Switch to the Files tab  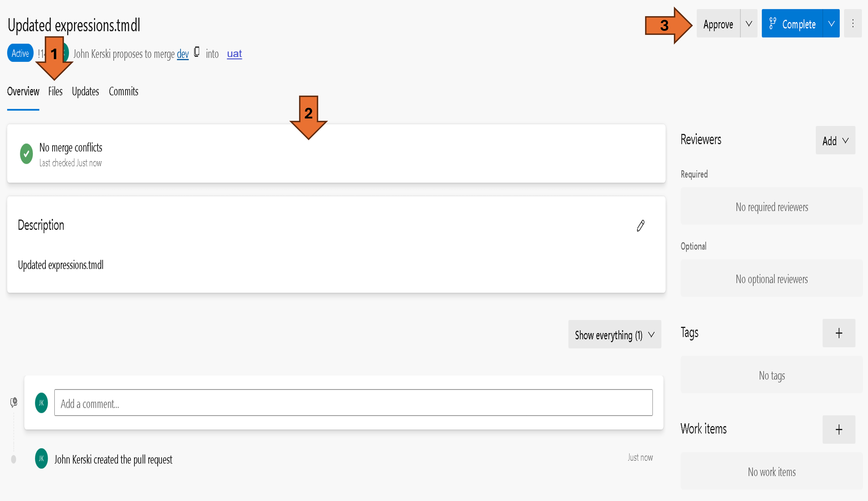[x=55, y=91]
